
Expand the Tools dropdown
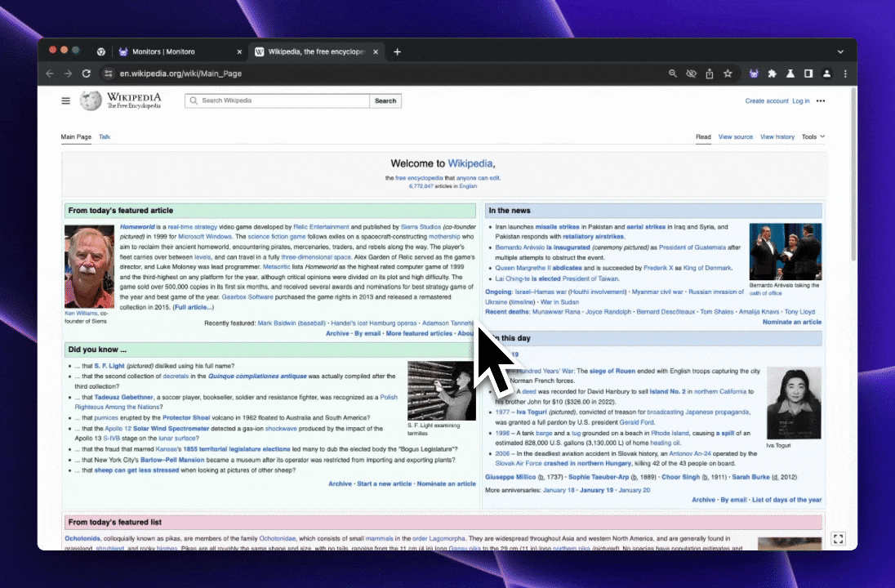coord(813,136)
